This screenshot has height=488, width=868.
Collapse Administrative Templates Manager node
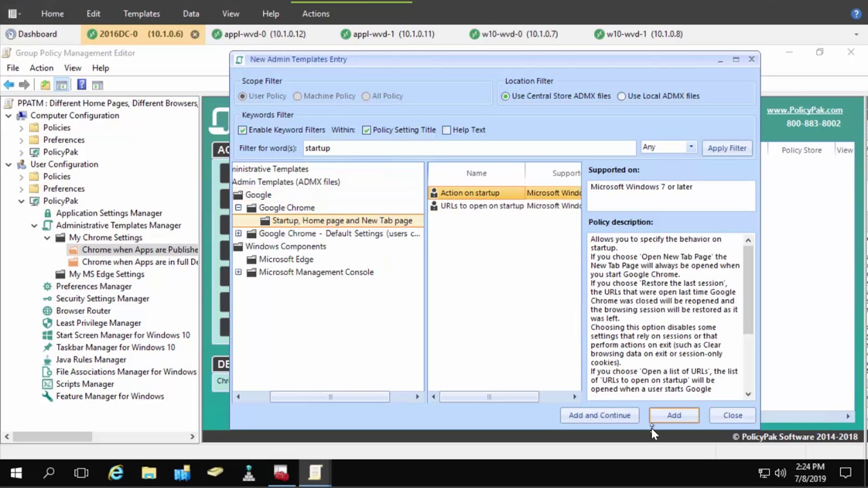click(x=34, y=225)
